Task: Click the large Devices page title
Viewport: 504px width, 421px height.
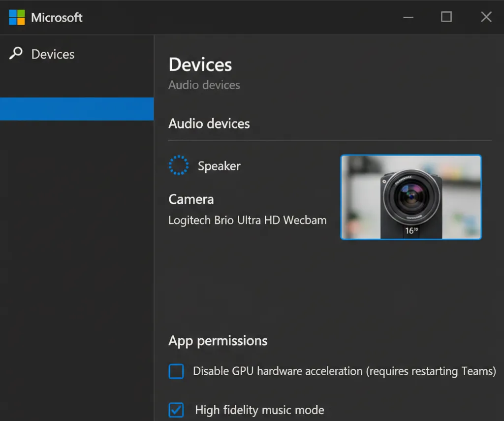Action: point(200,65)
